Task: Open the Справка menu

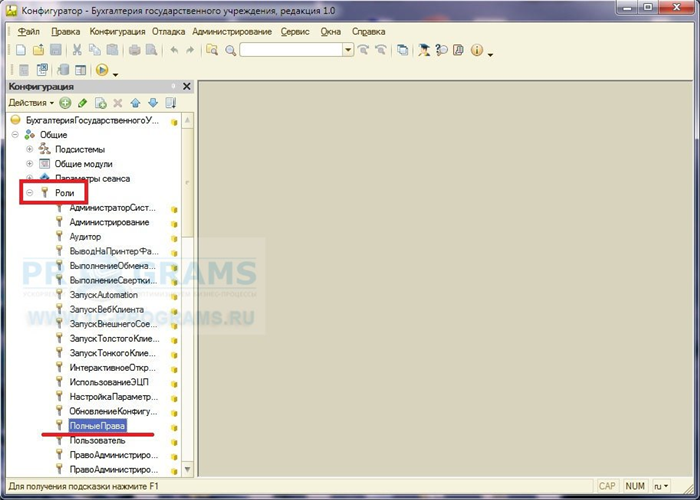Action: (x=368, y=32)
